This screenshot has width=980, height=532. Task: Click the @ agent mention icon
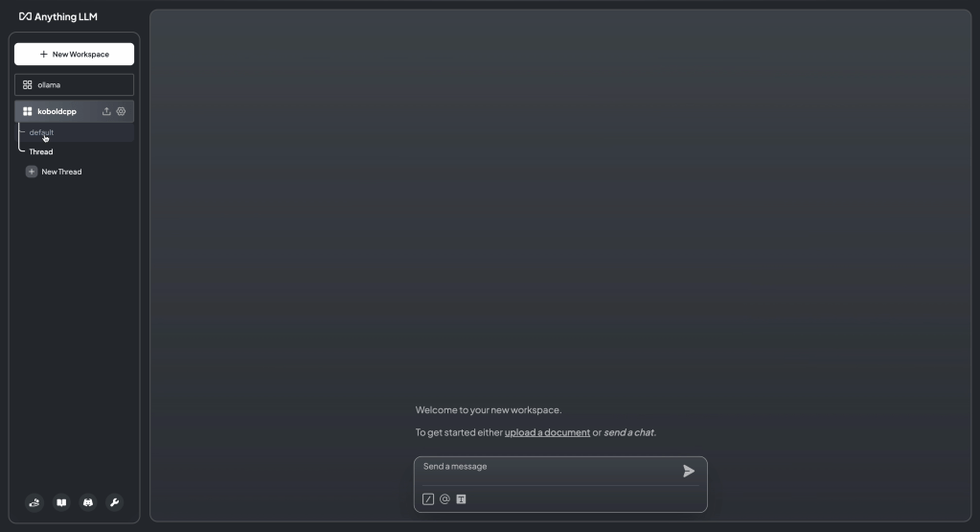(444, 498)
